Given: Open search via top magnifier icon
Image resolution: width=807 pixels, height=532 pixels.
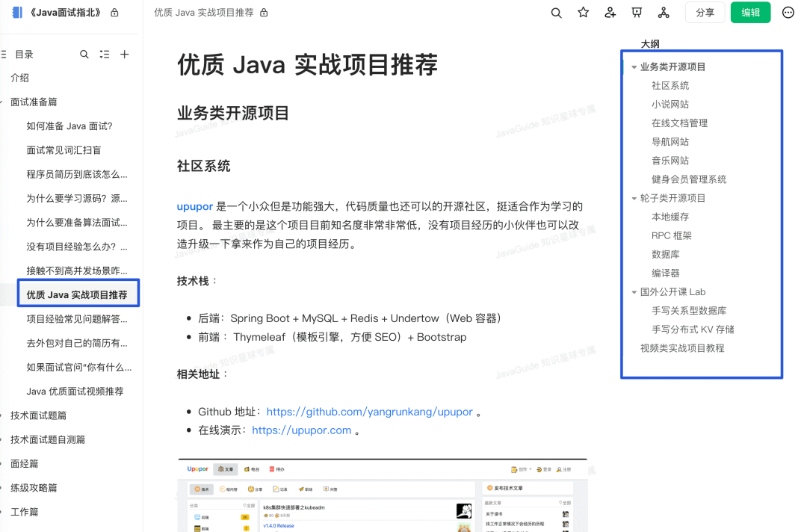Looking at the screenshot, I should pyautogui.click(x=556, y=13).
